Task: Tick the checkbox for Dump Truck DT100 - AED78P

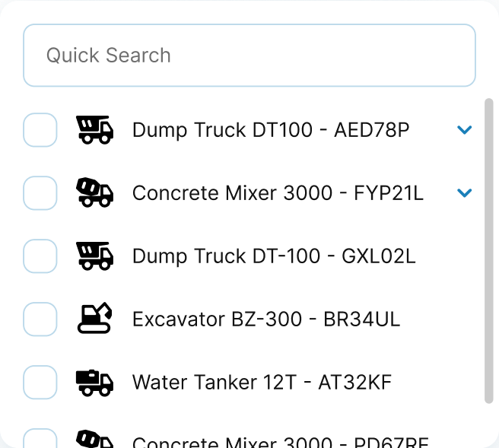Action: click(x=40, y=130)
